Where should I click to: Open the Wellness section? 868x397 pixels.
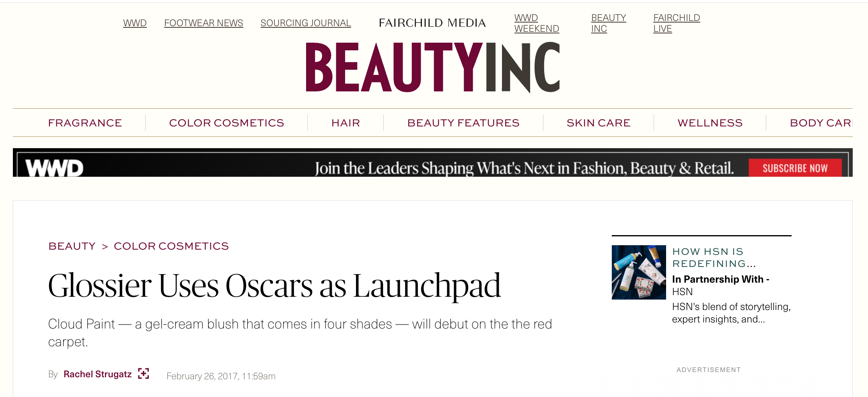pos(710,123)
